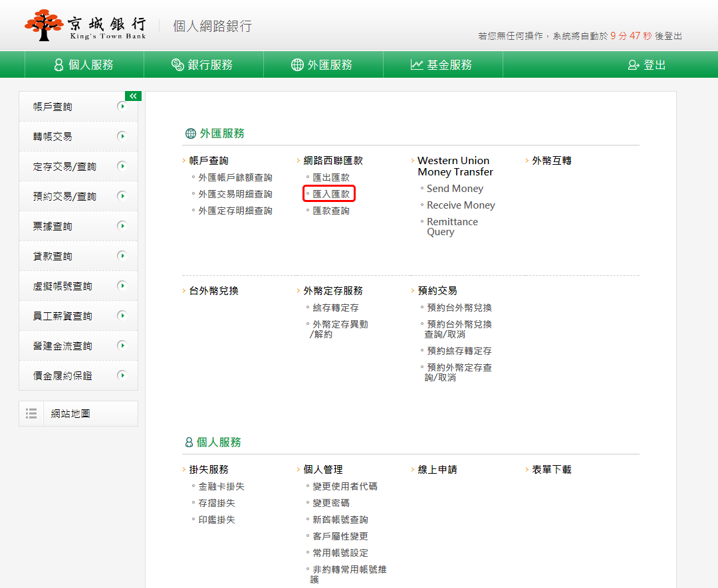Open 常用帳號設定 link
This screenshot has height=588, width=718.
click(x=340, y=553)
